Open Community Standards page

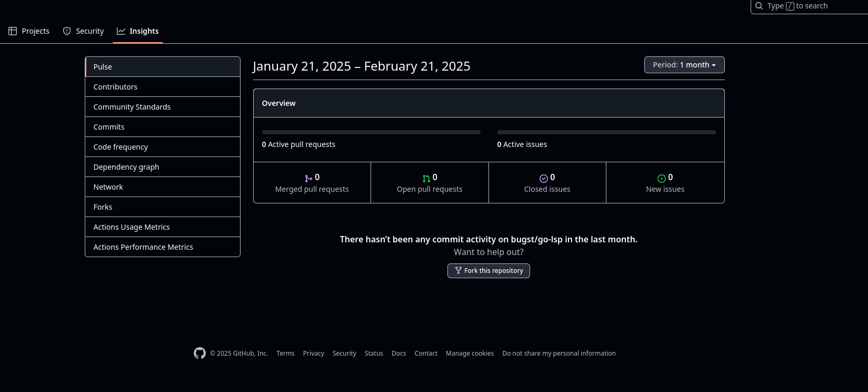point(163,107)
